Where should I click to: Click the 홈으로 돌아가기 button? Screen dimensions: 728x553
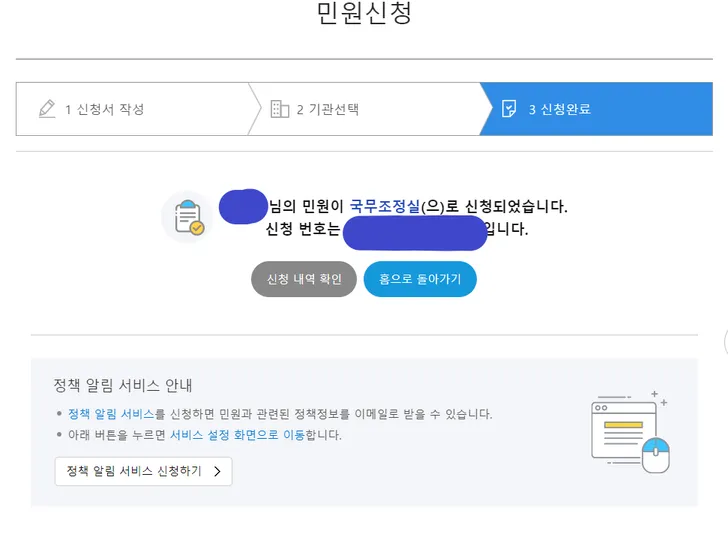tap(420, 279)
